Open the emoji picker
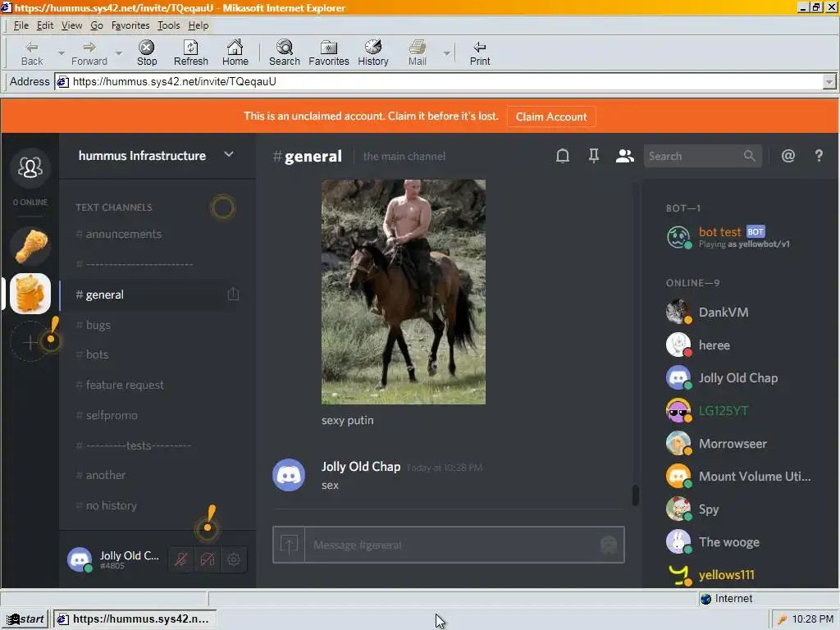 (x=609, y=545)
